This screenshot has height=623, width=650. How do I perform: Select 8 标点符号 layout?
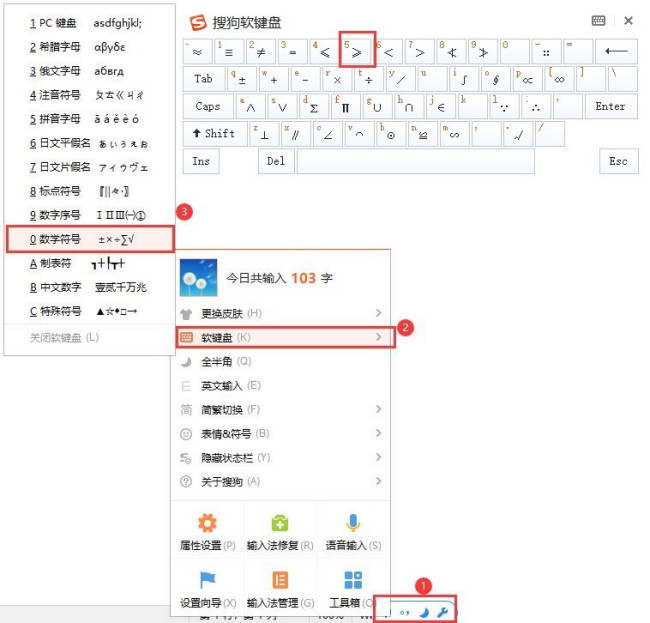90,191
